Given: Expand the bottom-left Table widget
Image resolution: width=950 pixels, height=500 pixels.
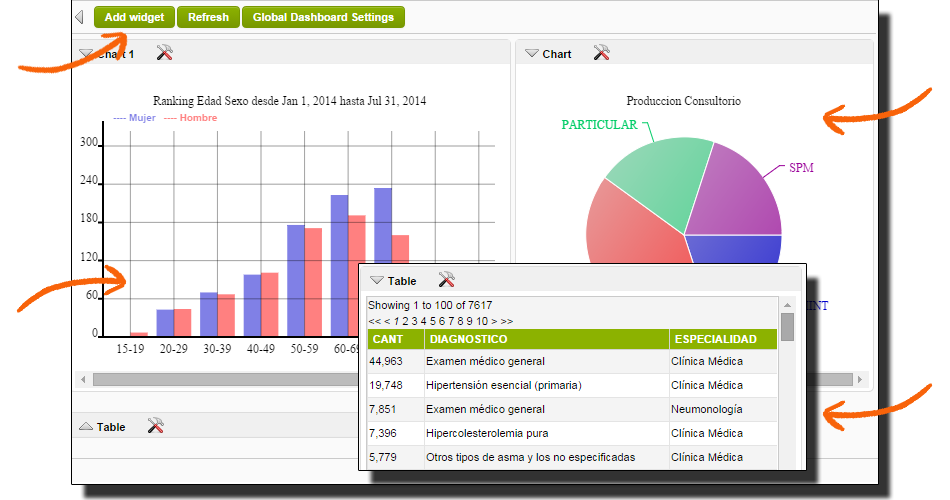Looking at the screenshot, I should (85, 427).
